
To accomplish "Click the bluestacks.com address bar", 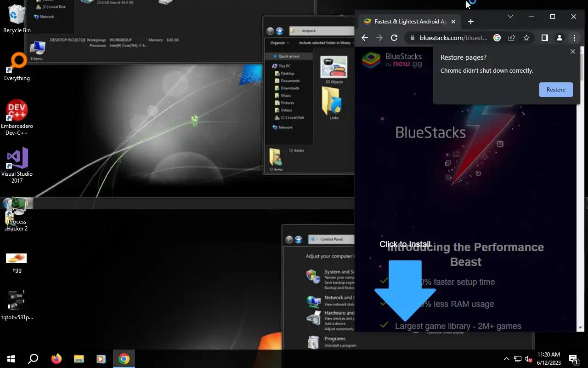I will click(453, 38).
